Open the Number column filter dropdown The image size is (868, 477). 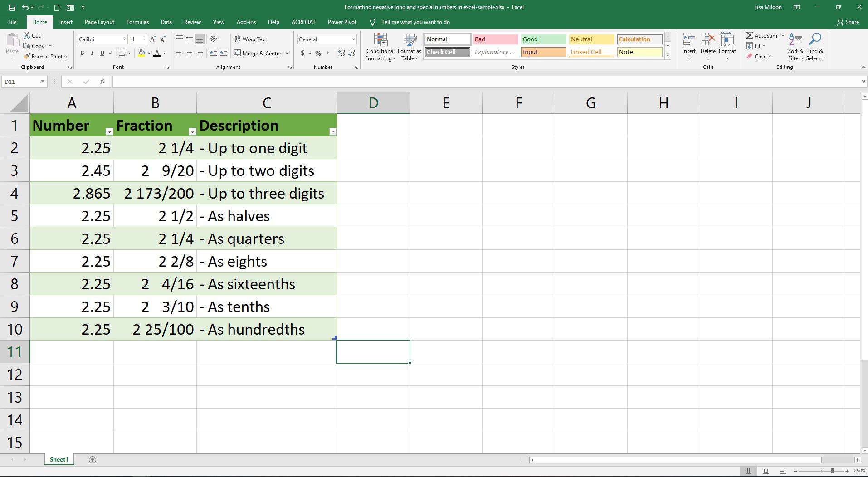(109, 131)
